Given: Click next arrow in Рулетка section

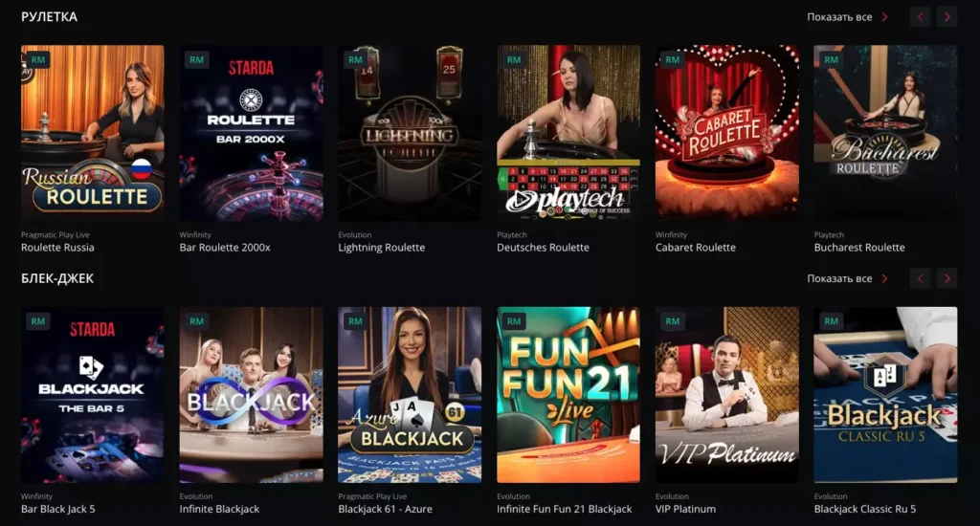Looking at the screenshot, I should pyautogui.click(x=947, y=17).
